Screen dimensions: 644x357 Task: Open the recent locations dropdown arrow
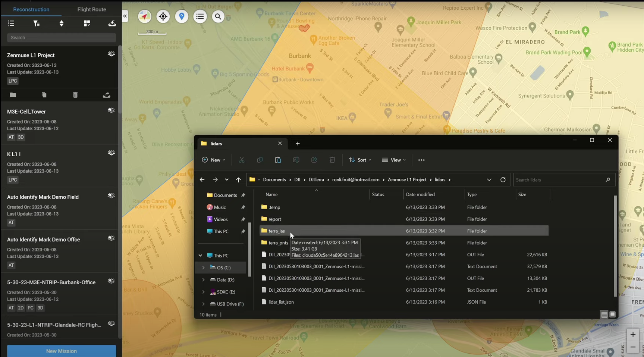coord(227,180)
